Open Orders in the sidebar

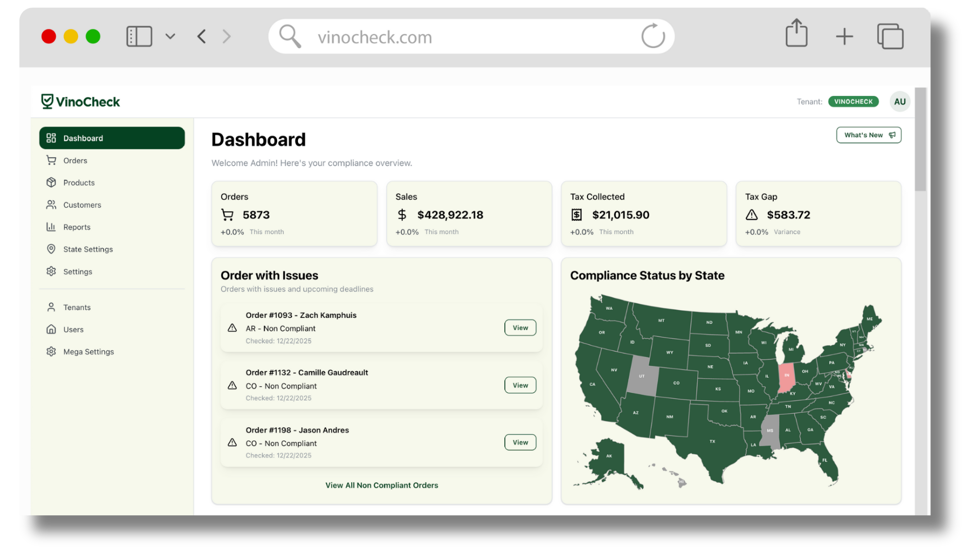[75, 161]
